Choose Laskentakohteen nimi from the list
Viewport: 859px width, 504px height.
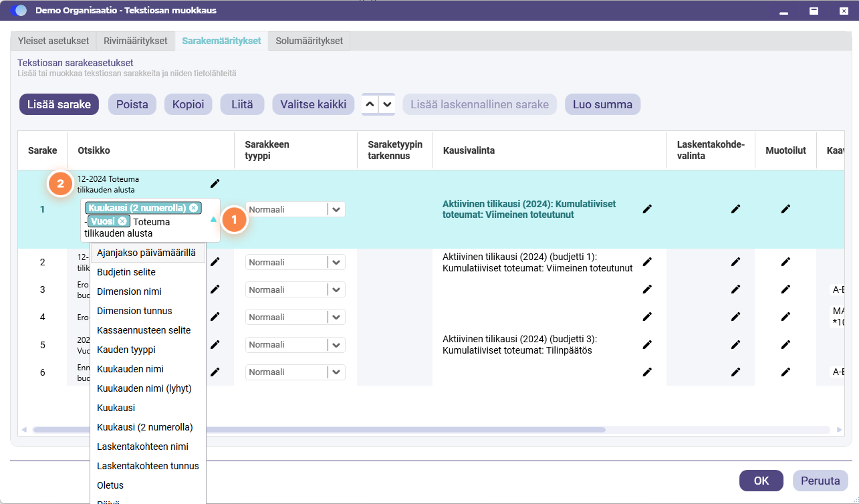click(x=148, y=447)
